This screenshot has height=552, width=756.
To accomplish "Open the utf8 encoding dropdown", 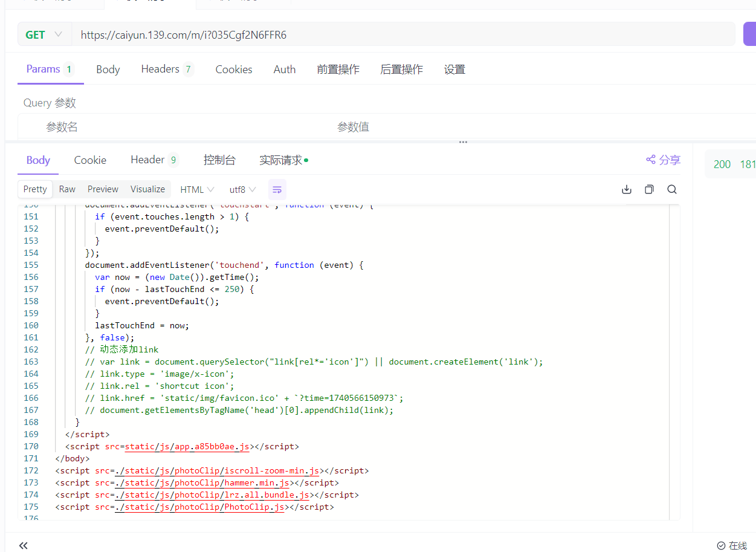I will [242, 190].
